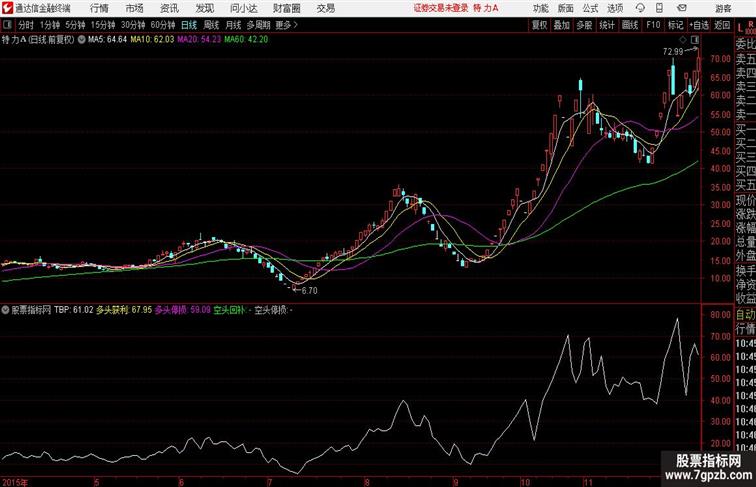Open the 资讯 menu
The image size is (756, 487).
169,8
